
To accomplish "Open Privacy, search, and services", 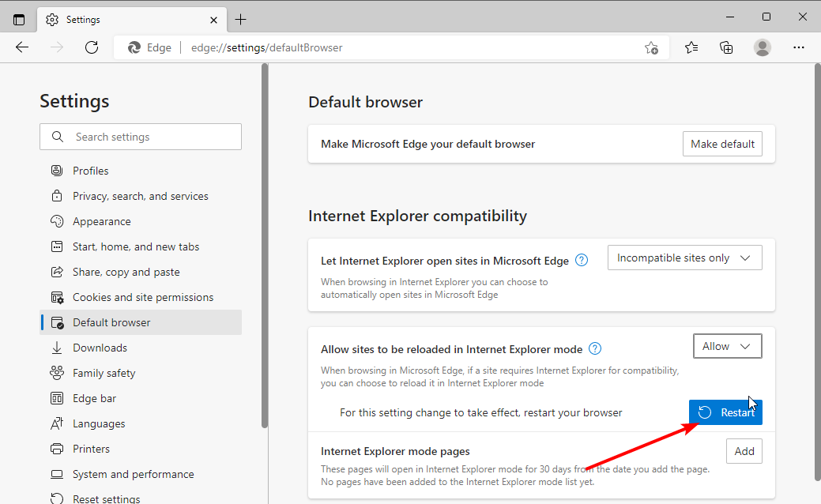I will pos(141,196).
